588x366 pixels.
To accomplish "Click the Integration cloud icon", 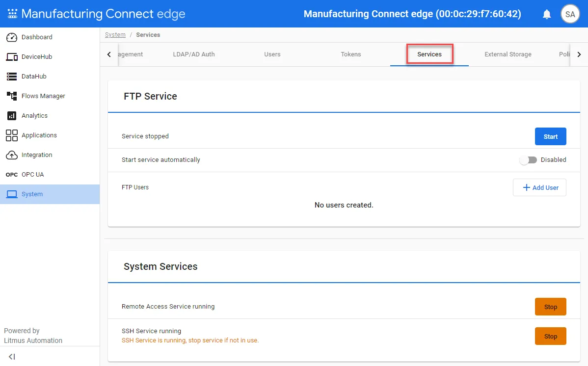I will pyautogui.click(x=12, y=155).
